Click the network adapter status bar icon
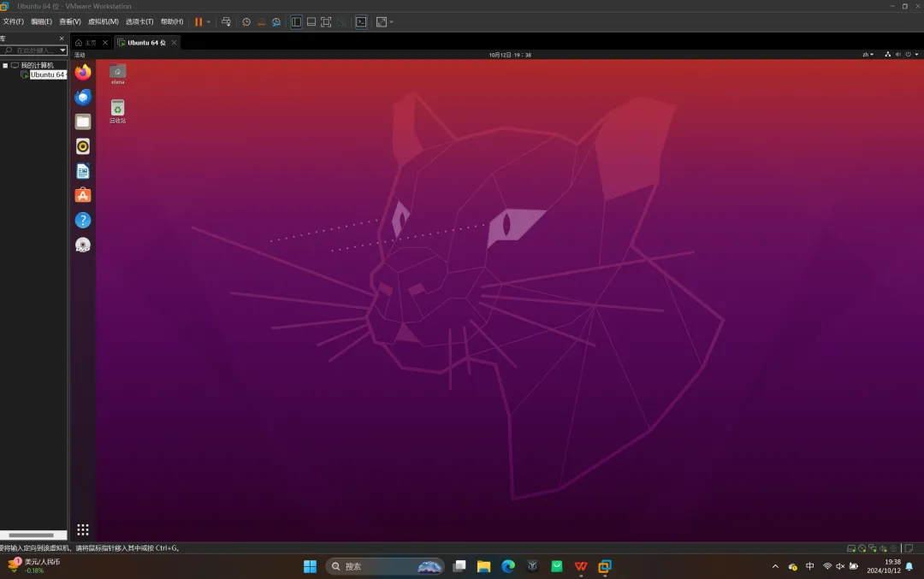Image resolution: width=924 pixels, height=579 pixels. click(873, 548)
